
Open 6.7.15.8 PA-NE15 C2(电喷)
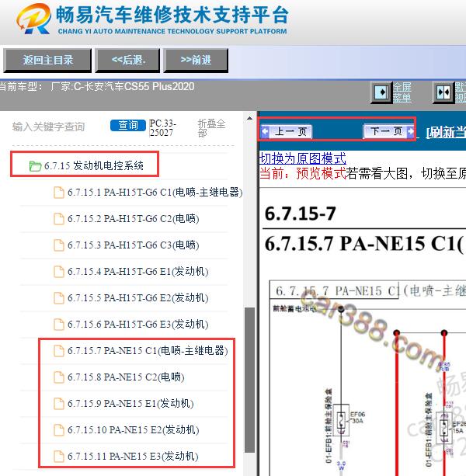coord(126,377)
